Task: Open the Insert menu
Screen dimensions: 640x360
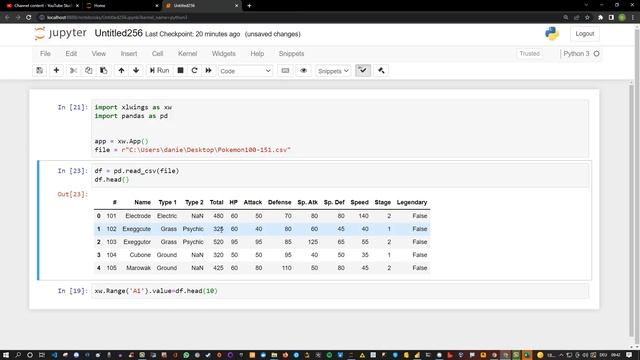Action: point(129,53)
